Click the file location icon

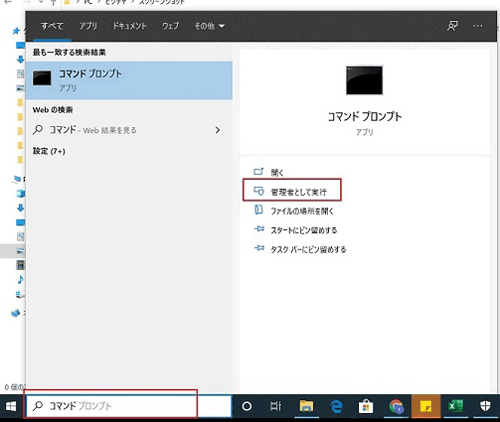259,210
